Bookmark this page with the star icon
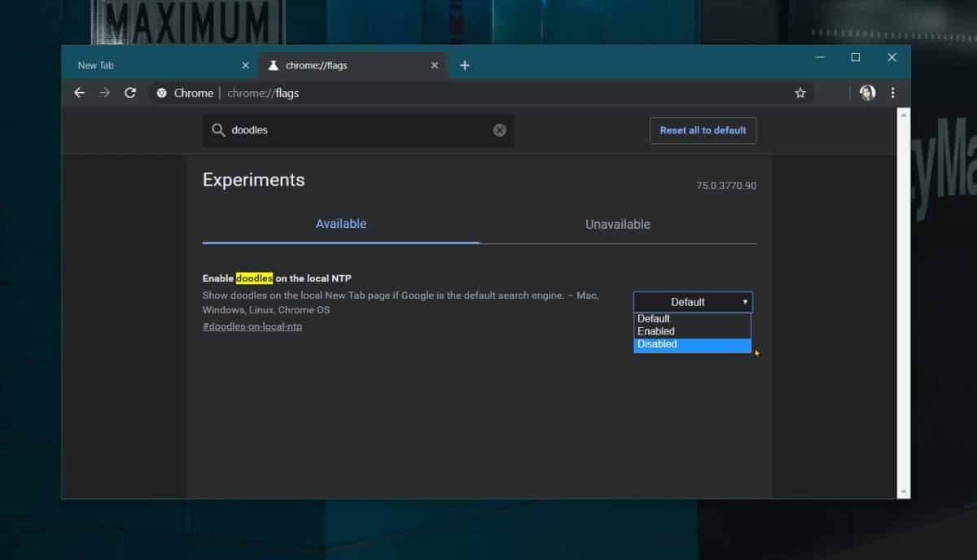The width and height of the screenshot is (977, 560). [x=800, y=93]
